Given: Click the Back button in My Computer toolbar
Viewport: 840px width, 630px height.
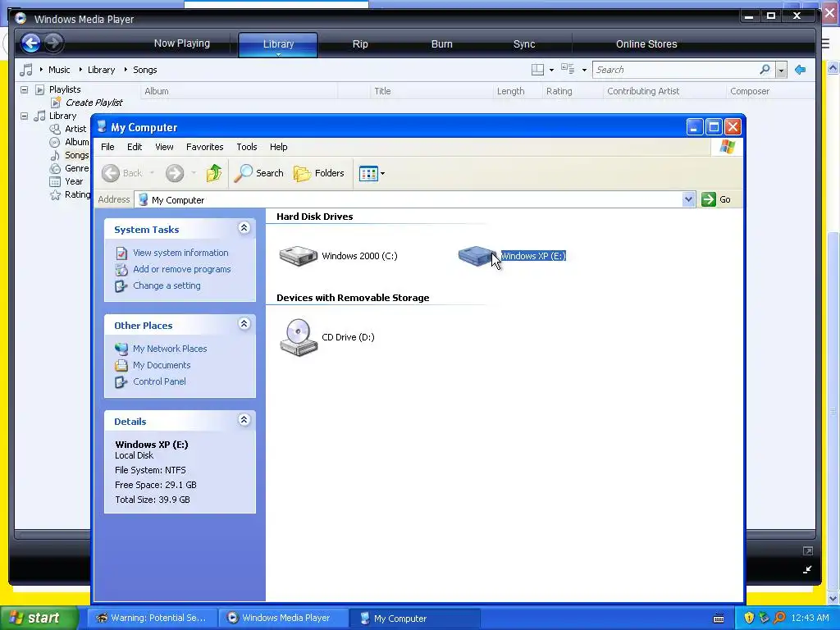Looking at the screenshot, I should [123, 173].
